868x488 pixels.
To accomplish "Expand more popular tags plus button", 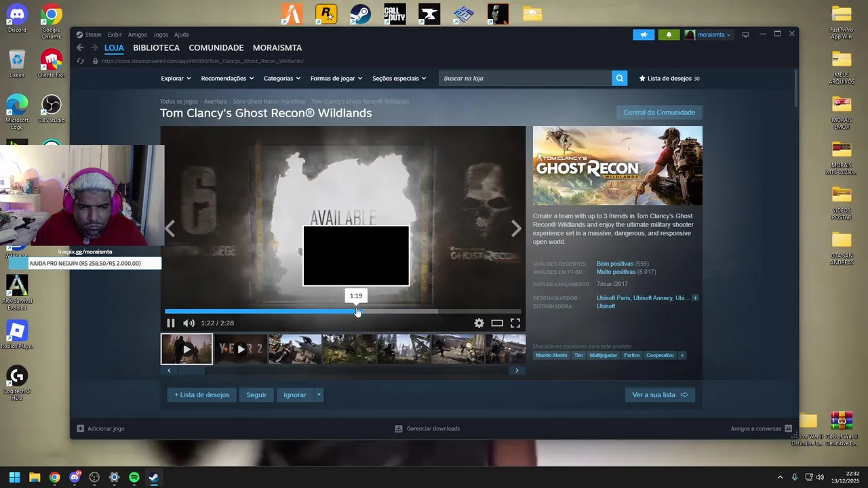I will tap(682, 355).
